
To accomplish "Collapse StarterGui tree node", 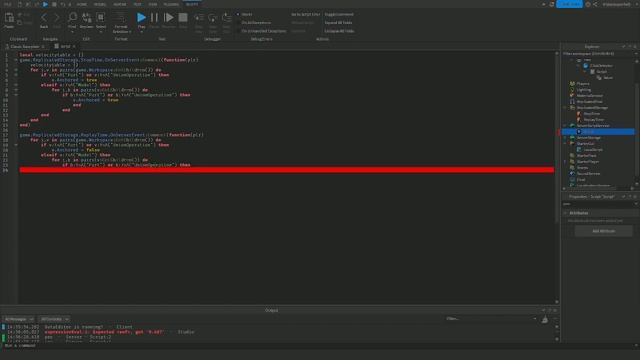I will pos(565,144).
